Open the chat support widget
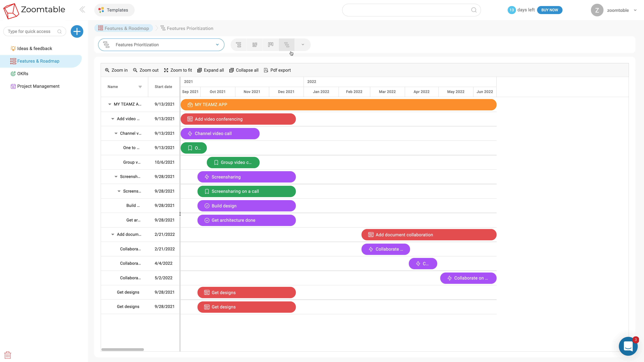The image size is (644, 362). click(x=628, y=346)
